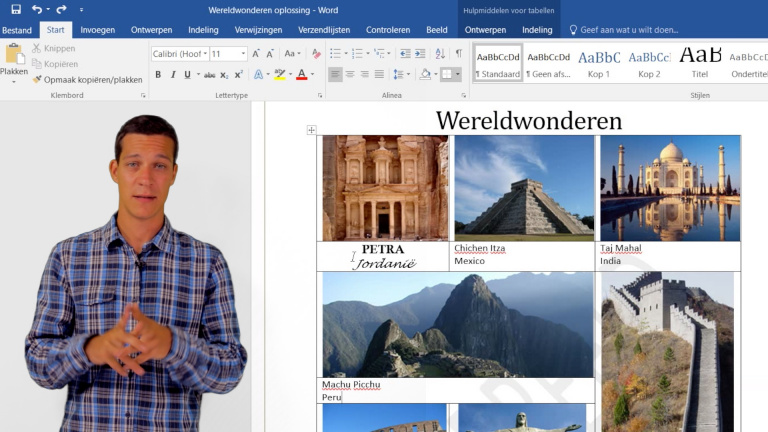
Task: Toggle bold formatting
Action: pyautogui.click(x=158, y=74)
